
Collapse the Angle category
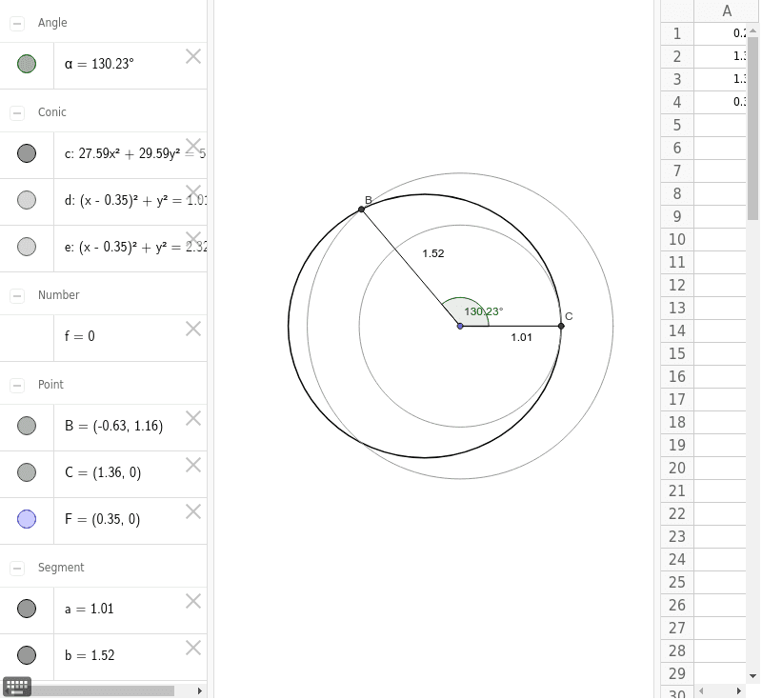(x=16, y=22)
